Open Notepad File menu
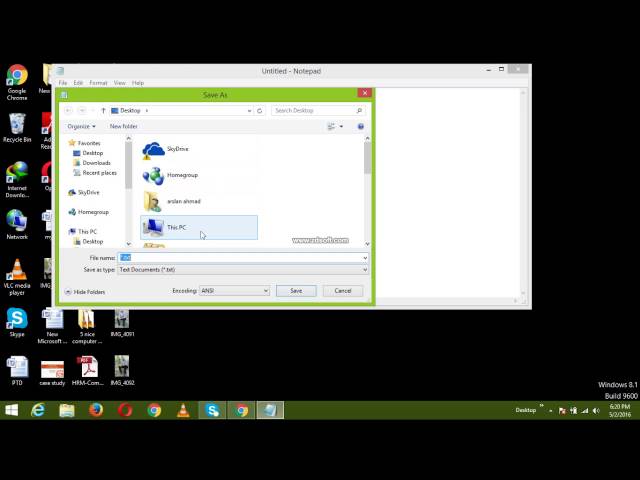The height and width of the screenshot is (480, 640). tap(63, 83)
